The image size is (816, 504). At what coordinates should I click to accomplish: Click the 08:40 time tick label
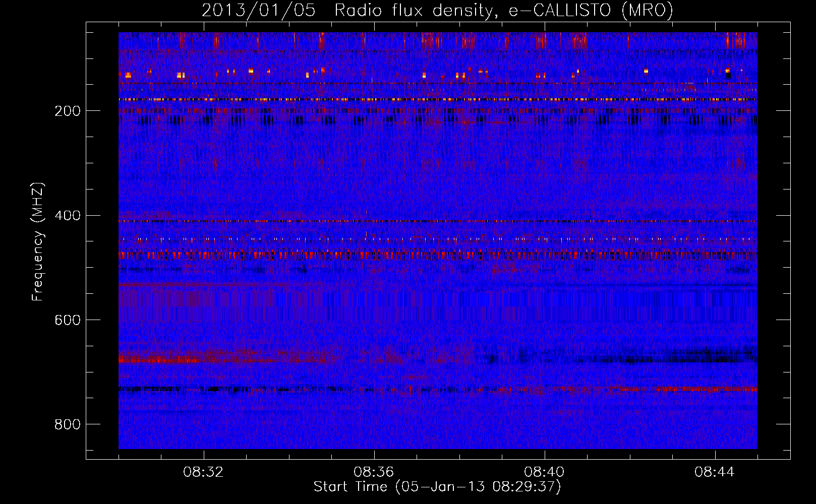coord(544,472)
